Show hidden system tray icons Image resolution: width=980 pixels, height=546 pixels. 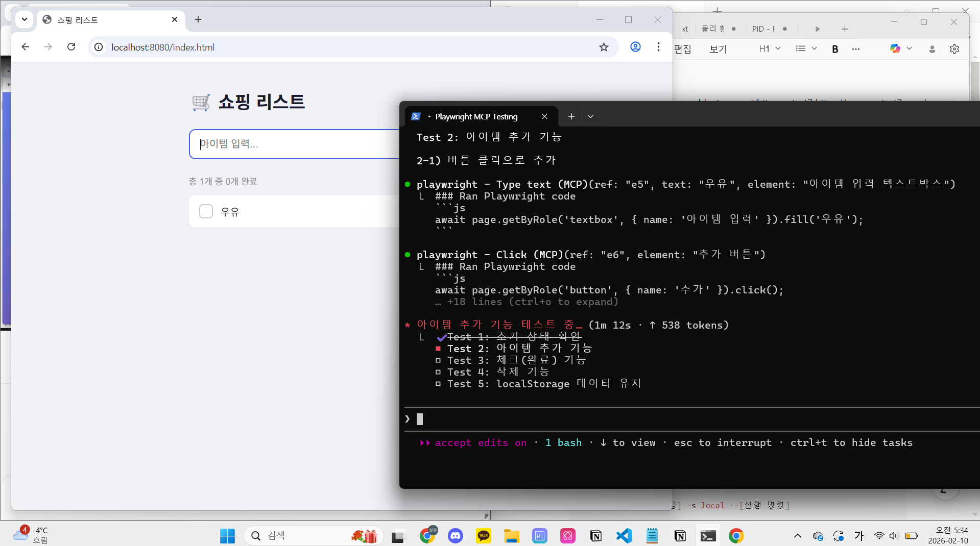tap(797, 536)
